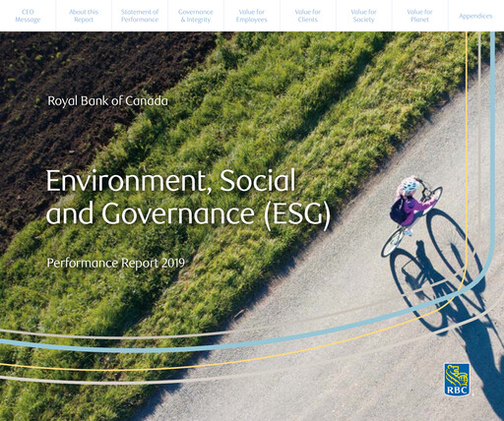Screen dimensions: 504x421
Task: Open the CEO Message tab
Action: (28, 16)
